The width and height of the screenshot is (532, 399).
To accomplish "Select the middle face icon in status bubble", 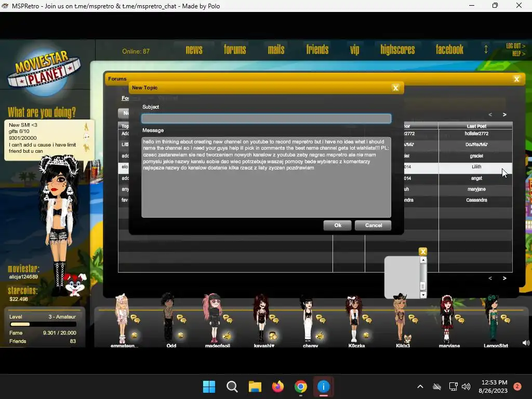I will coord(87,137).
